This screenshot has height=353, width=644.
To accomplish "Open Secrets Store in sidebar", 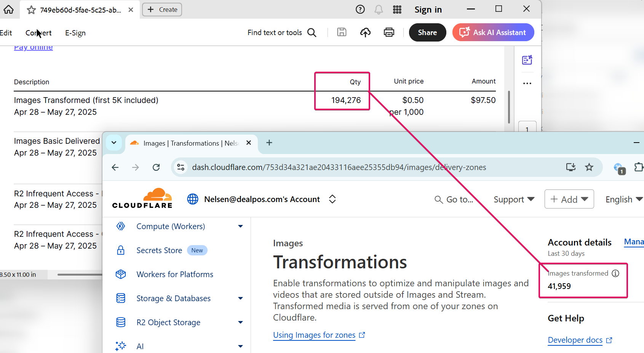I will coord(159,250).
